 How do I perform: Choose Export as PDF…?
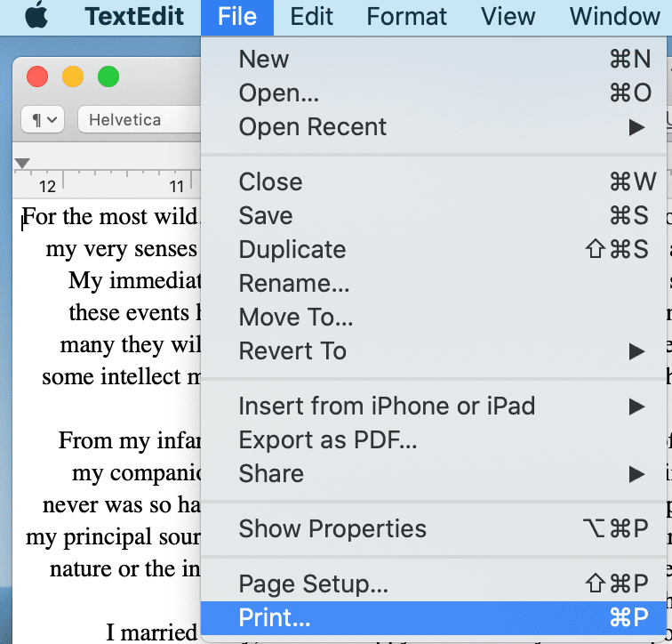click(x=433, y=440)
